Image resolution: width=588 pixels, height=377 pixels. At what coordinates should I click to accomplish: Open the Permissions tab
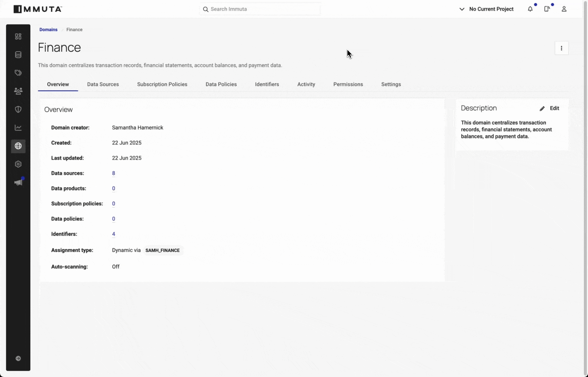click(x=348, y=84)
